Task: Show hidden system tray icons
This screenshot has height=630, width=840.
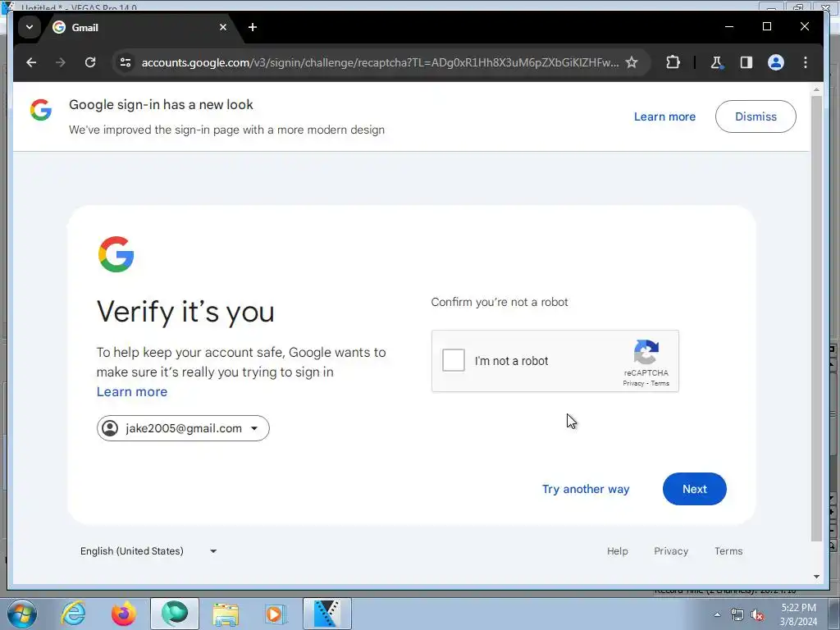Action: pos(717,615)
